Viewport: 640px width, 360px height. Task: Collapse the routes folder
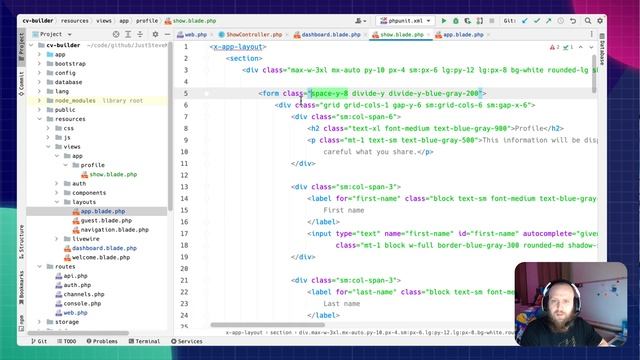click(40, 267)
